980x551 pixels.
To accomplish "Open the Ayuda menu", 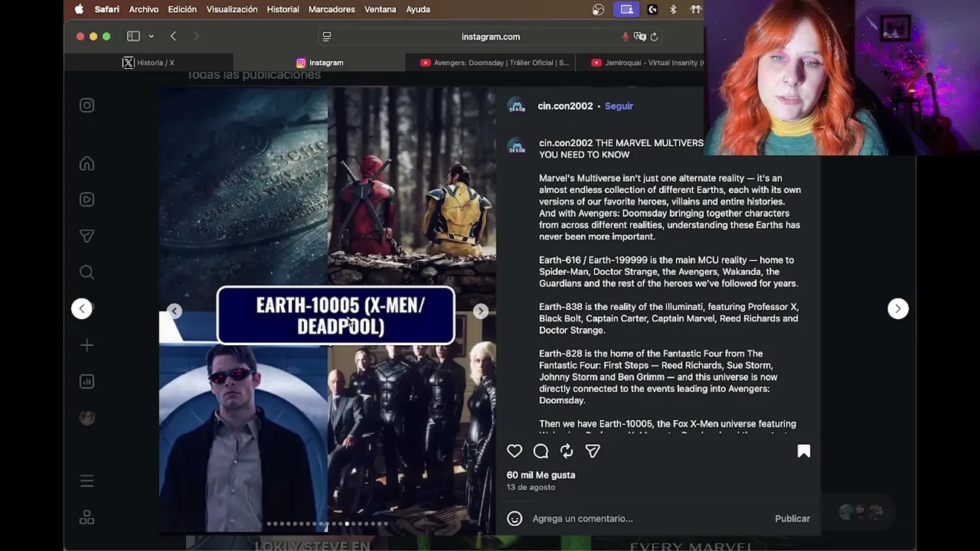I will 418,9.
